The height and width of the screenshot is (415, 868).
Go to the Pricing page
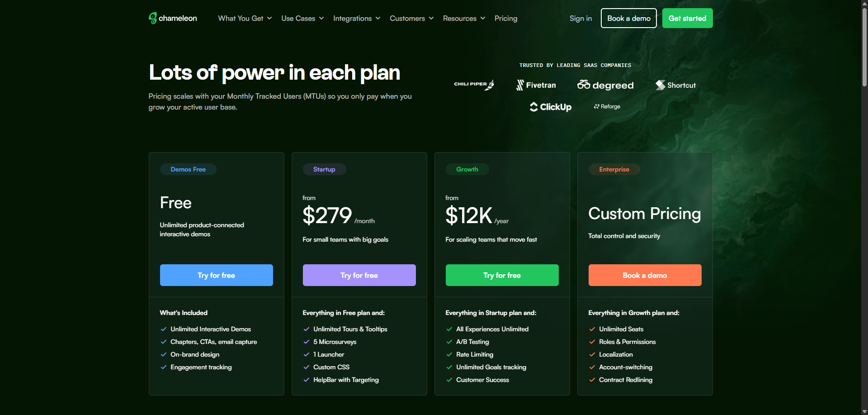coord(506,18)
